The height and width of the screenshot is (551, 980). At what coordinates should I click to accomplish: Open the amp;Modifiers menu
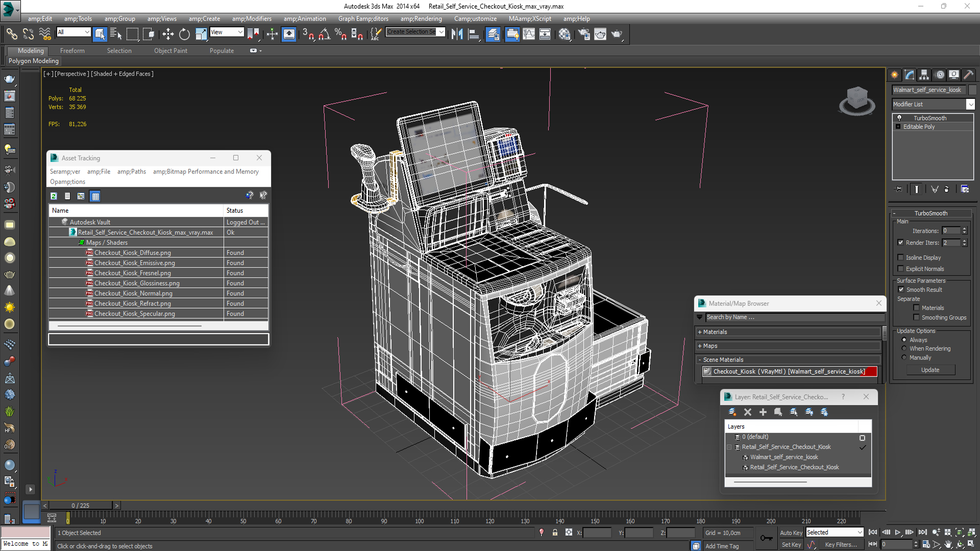click(252, 19)
